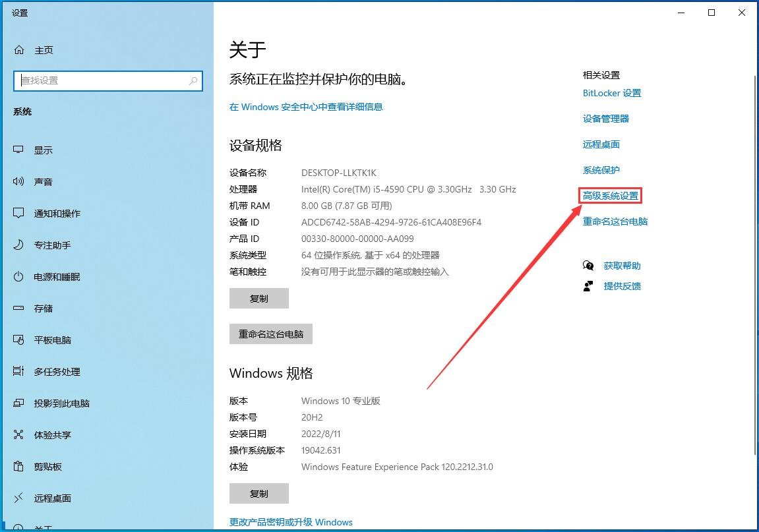Open 高级系统设置 link
759x532 pixels.
point(611,196)
